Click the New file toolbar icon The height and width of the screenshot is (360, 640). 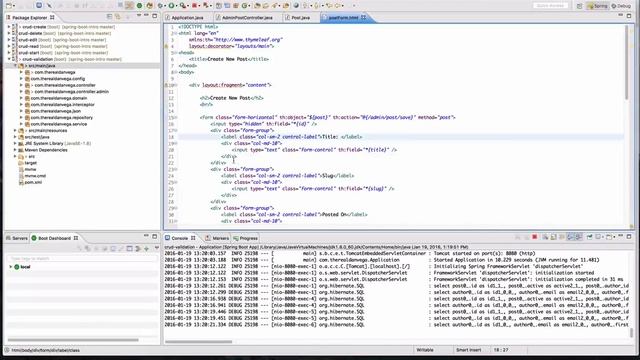(x=9, y=6)
